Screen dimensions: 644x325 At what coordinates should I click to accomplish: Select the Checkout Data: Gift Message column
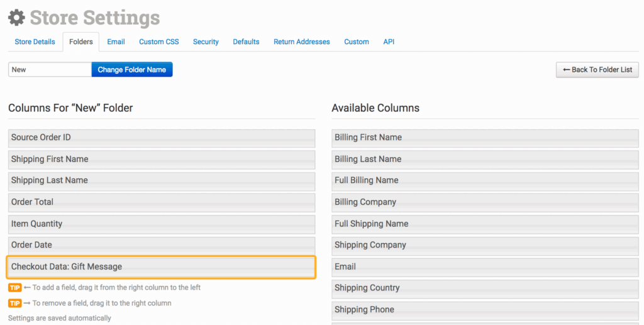[162, 267]
